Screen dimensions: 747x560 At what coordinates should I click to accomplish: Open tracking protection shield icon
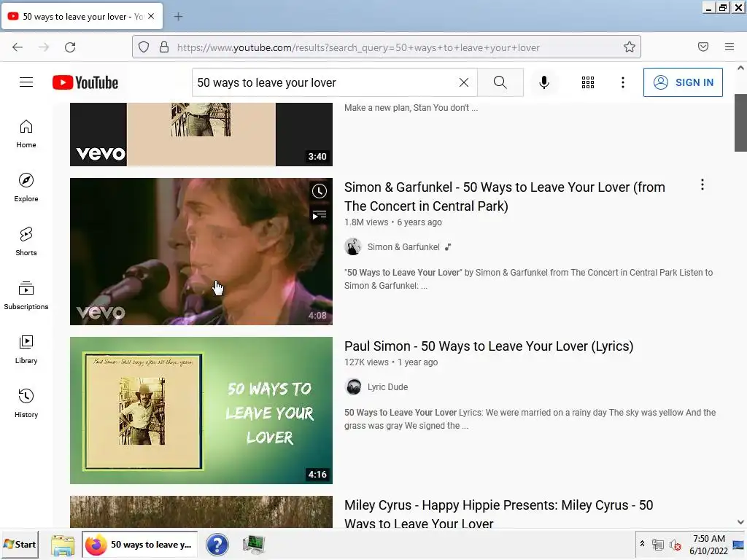[x=144, y=47]
